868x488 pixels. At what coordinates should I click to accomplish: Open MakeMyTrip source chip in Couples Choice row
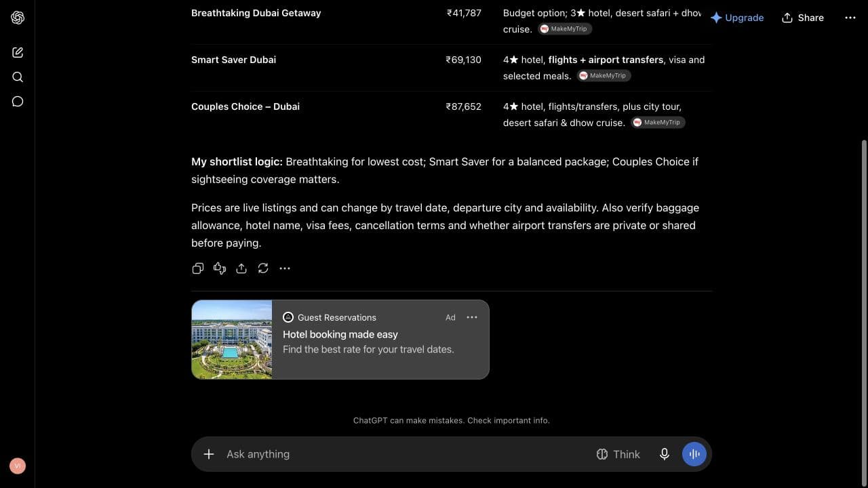(658, 123)
